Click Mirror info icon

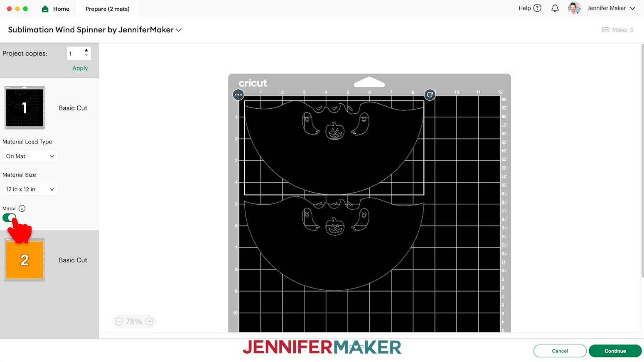click(22, 208)
